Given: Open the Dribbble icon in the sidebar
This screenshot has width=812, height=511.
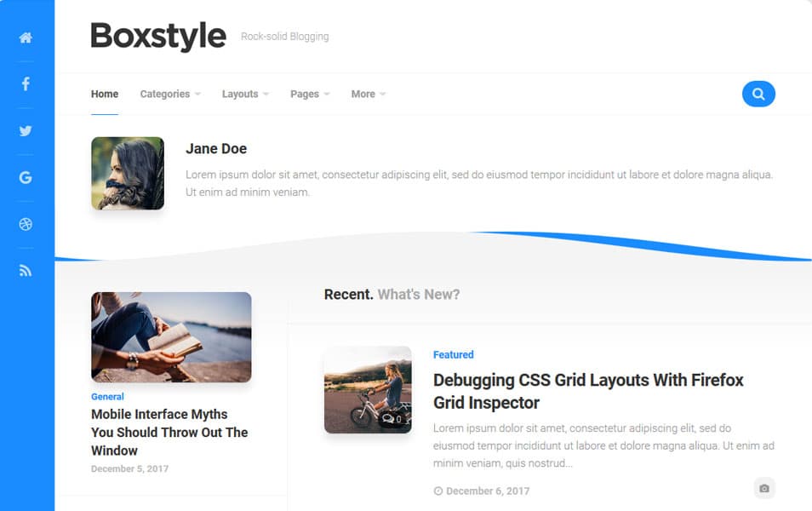Looking at the screenshot, I should point(26,224).
